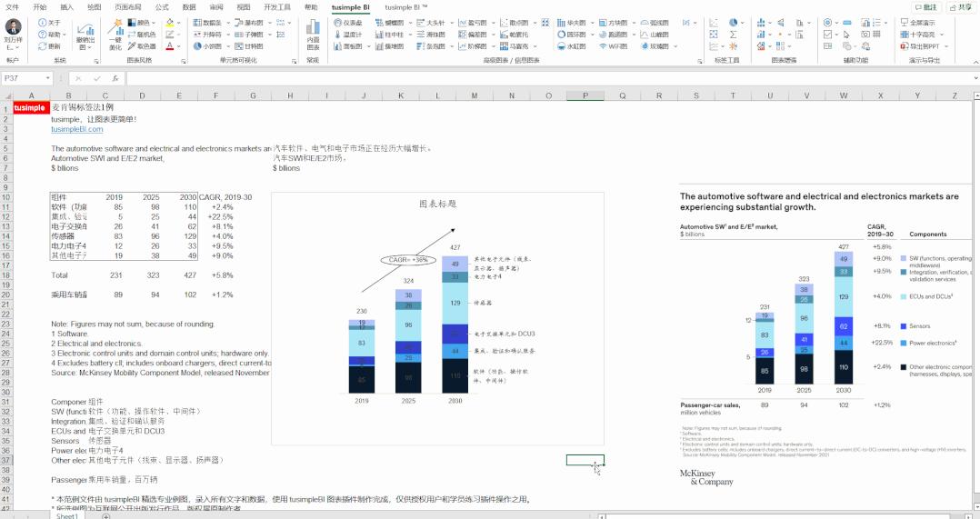Select the stacked chart titled 图表标题

pyautogui.click(x=437, y=318)
